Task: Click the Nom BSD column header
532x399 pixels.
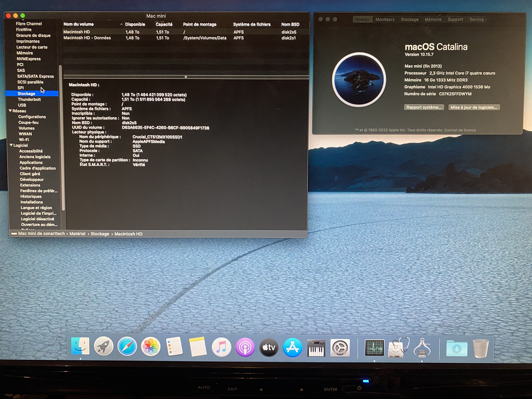Action: click(x=290, y=24)
